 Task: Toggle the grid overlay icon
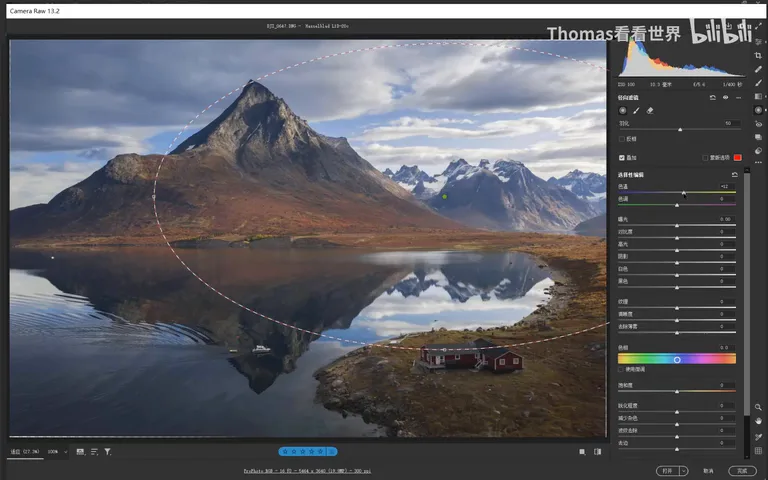[759, 451]
